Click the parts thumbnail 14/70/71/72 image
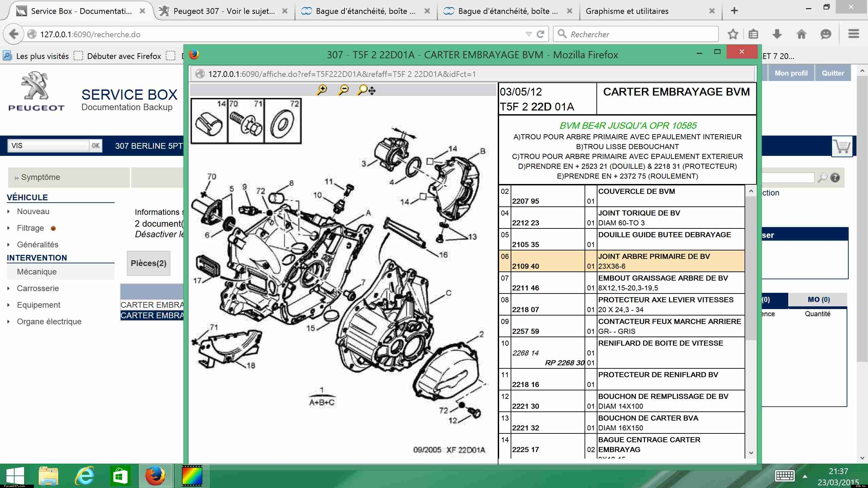This screenshot has height=488, width=868. click(246, 121)
